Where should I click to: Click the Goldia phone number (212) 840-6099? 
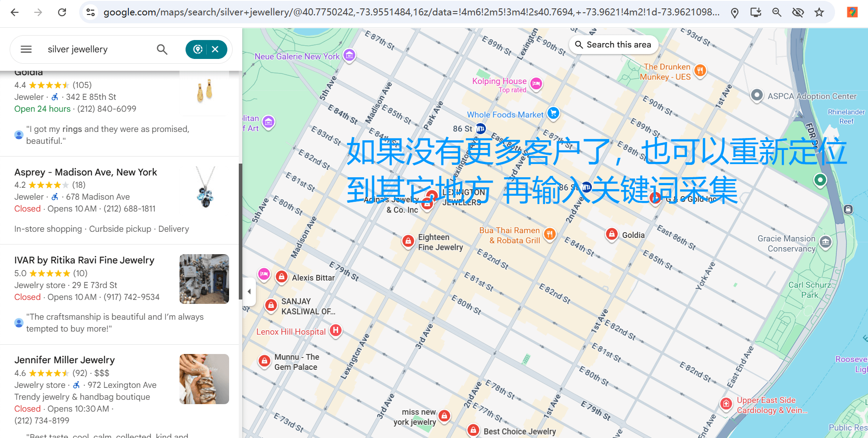point(107,109)
